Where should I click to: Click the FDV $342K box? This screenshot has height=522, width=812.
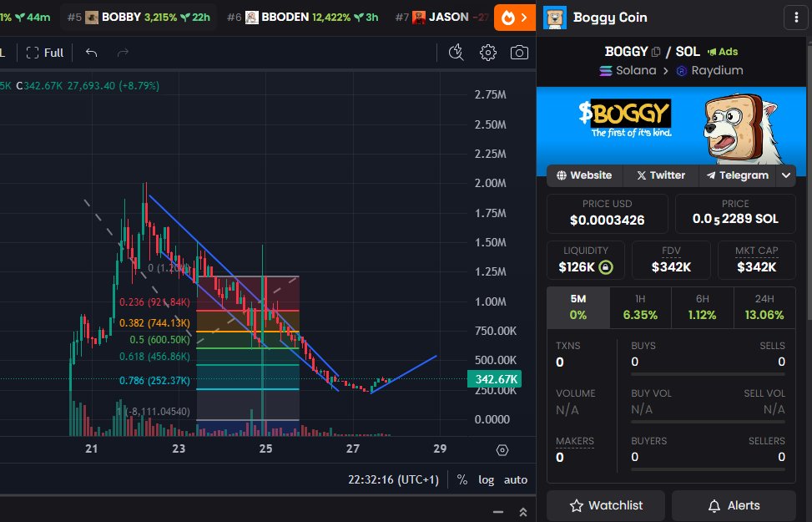[x=671, y=261]
